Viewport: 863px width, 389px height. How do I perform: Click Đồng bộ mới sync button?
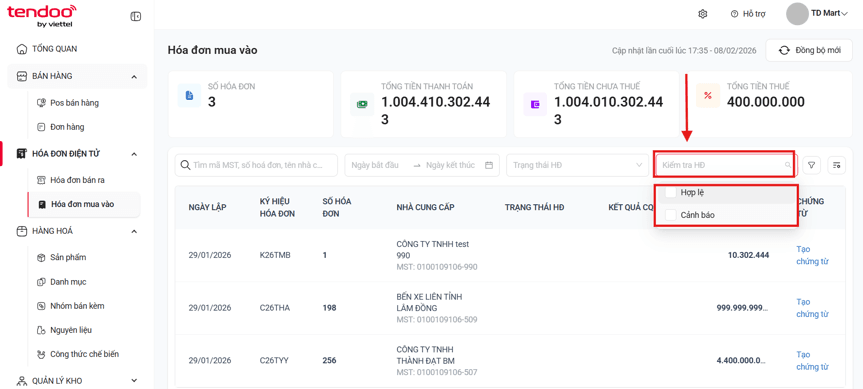(809, 51)
